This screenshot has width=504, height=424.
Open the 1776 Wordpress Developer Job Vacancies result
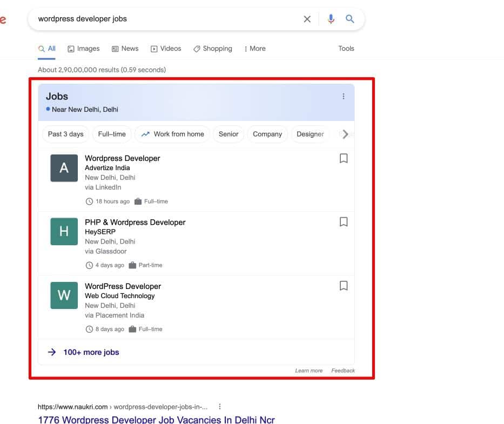(x=156, y=419)
